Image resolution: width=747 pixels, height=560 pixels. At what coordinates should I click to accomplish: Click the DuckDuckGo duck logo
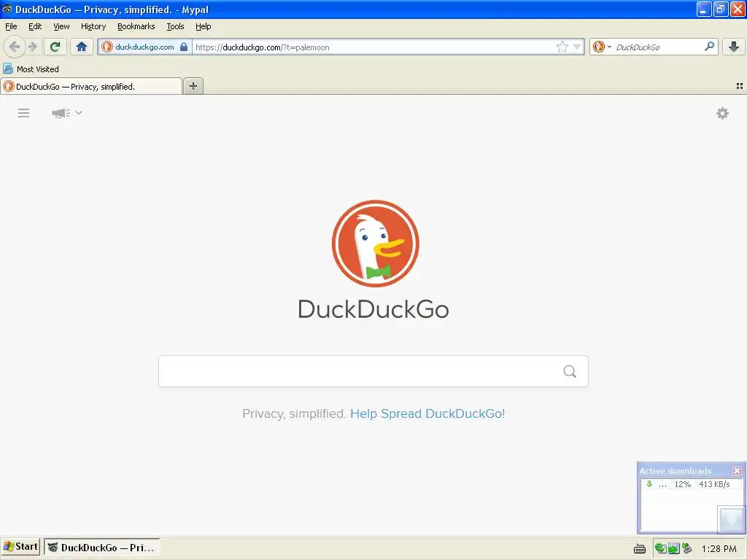click(x=376, y=244)
